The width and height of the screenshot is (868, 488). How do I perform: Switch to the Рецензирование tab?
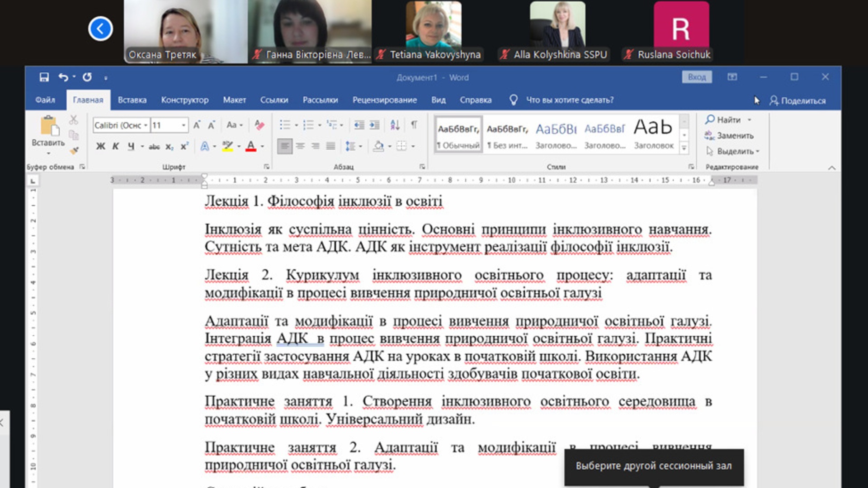(x=384, y=100)
